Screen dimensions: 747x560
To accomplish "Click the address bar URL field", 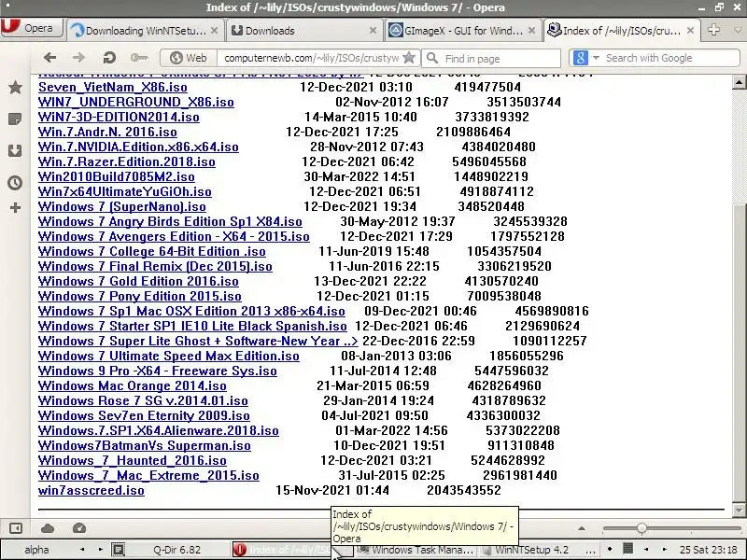I will [x=311, y=58].
